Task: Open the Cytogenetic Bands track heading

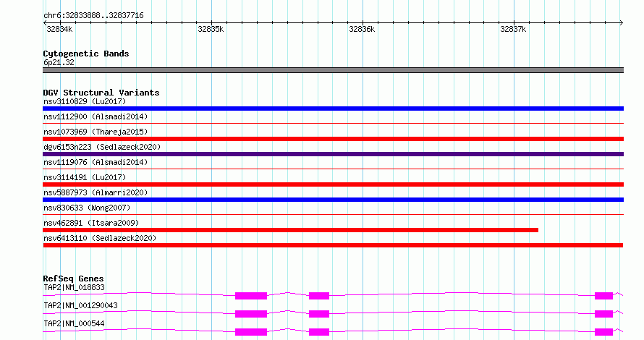Action: coord(86,54)
